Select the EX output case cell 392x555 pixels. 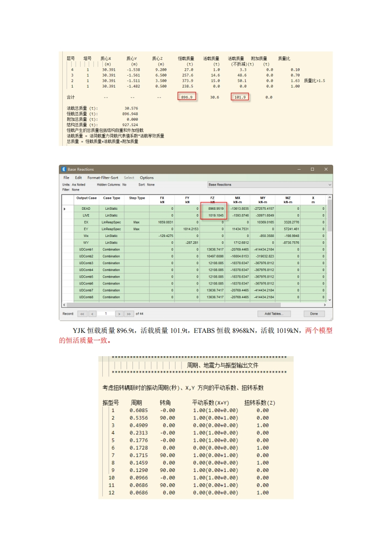87,222
